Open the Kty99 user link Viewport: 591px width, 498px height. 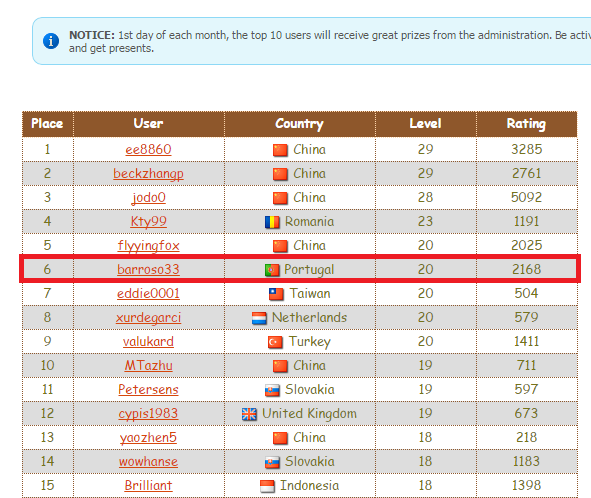point(149,222)
